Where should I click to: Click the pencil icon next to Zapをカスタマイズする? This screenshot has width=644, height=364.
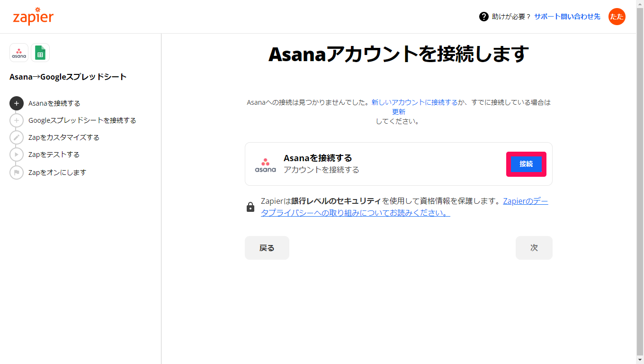[17, 137]
